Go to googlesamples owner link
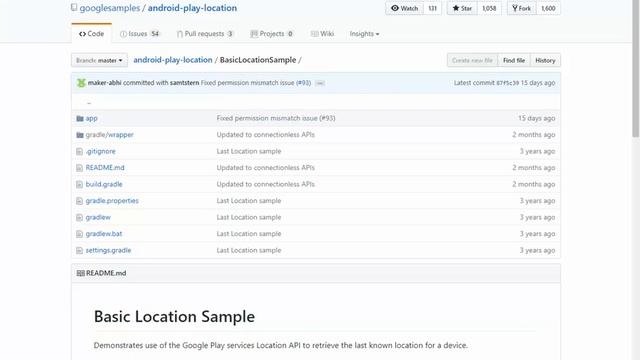640x360 pixels. (x=110, y=8)
